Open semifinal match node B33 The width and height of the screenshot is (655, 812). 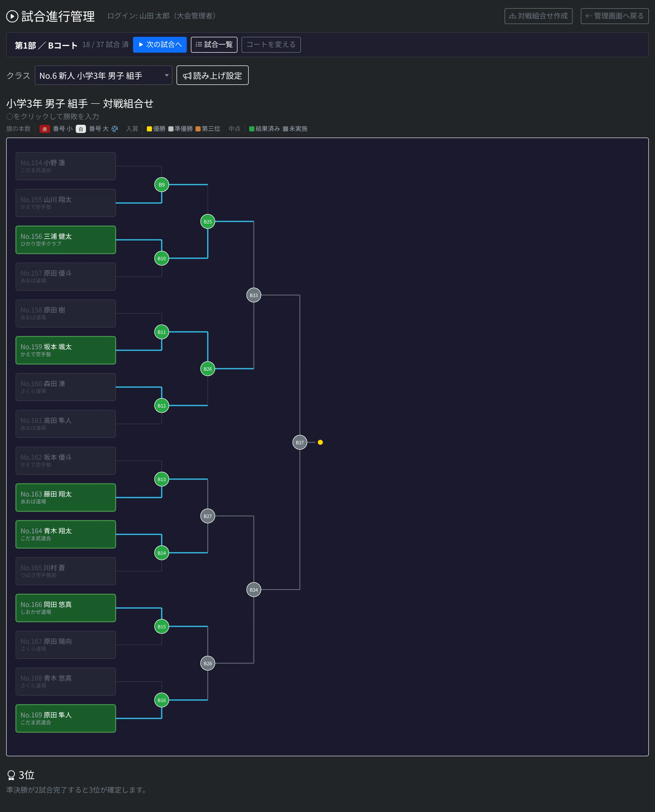tap(254, 295)
